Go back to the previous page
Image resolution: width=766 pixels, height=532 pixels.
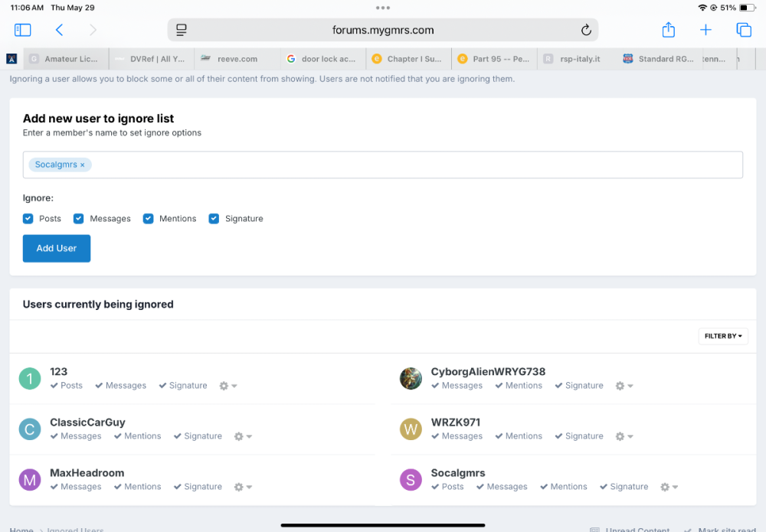[x=59, y=30]
